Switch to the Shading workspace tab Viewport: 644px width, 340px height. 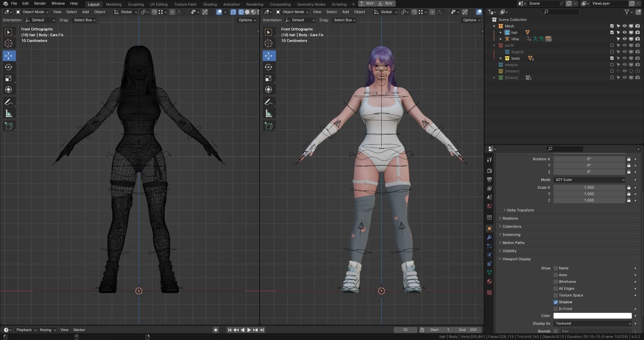(210, 4)
